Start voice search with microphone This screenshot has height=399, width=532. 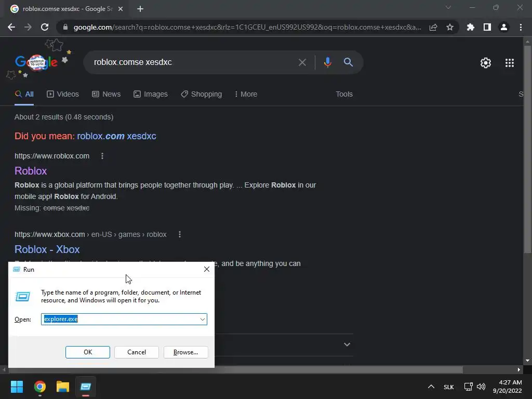click(327, 62)
